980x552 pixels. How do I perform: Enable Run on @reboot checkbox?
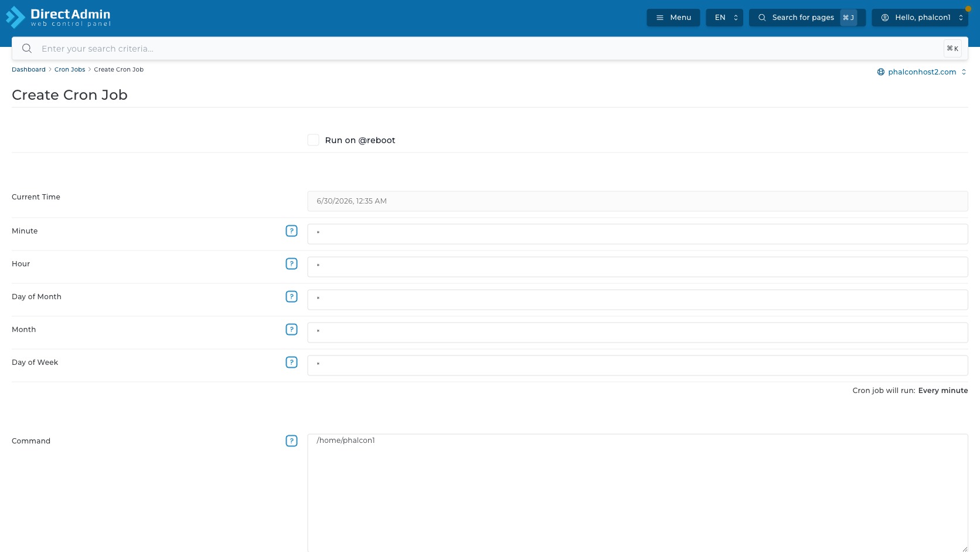314,140
